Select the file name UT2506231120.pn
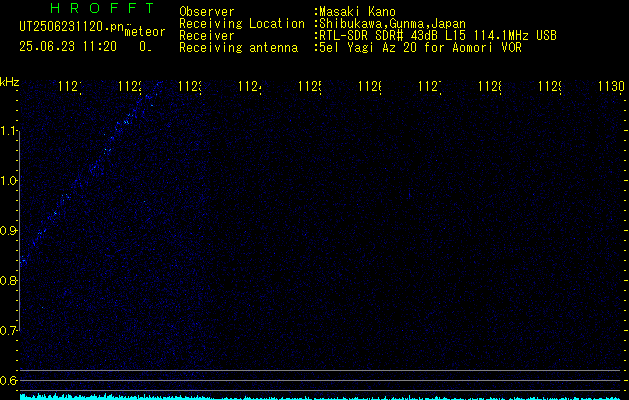 pos(71,26)
